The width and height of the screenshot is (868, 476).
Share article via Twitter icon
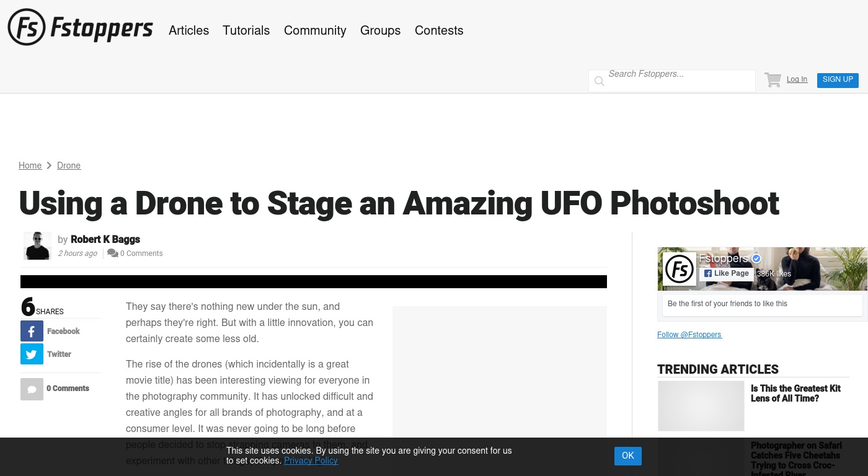32,354
